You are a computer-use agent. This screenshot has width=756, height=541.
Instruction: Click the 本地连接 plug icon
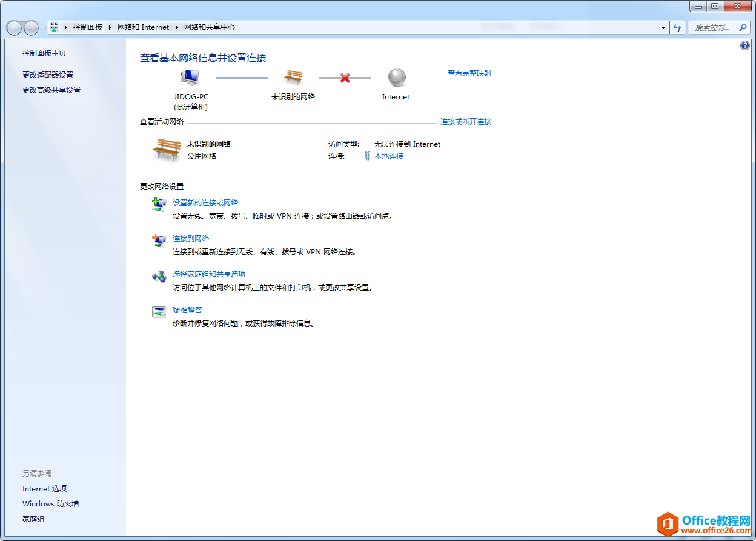[x=368, y=156]
